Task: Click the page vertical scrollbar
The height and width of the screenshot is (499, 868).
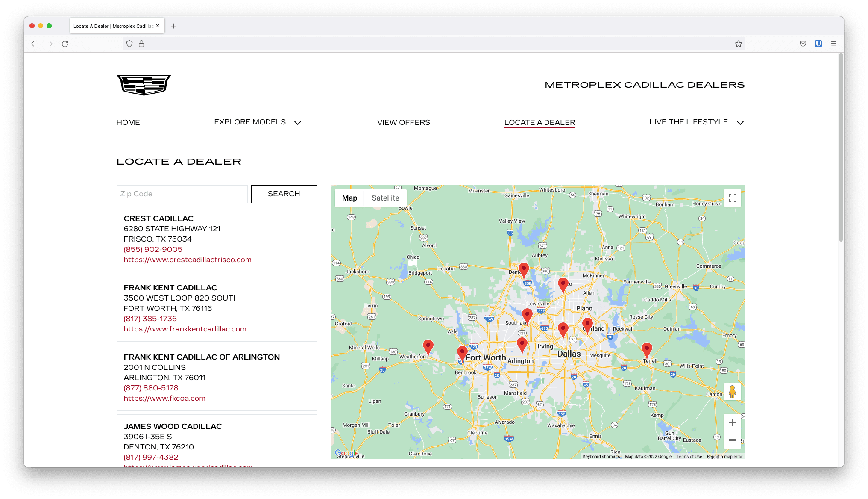Action: (x=841, y=148)
